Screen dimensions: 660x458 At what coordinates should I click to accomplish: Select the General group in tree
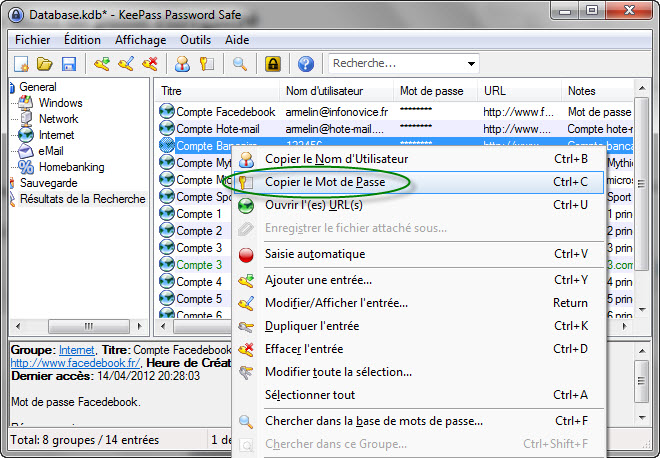pos(38,87)
